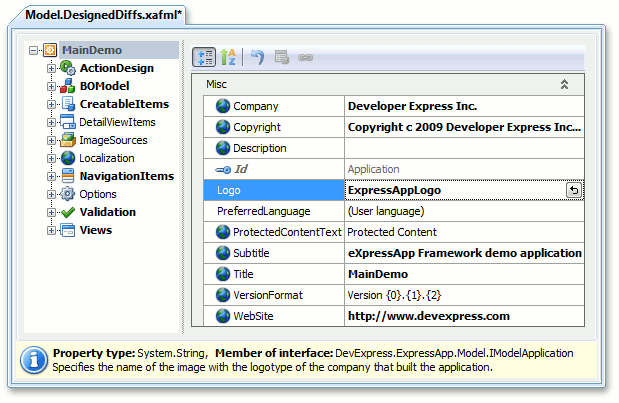This screenshot has width=619, height=403.
Task: Click the info icon in description panel
Action: [x=33, y=359]
